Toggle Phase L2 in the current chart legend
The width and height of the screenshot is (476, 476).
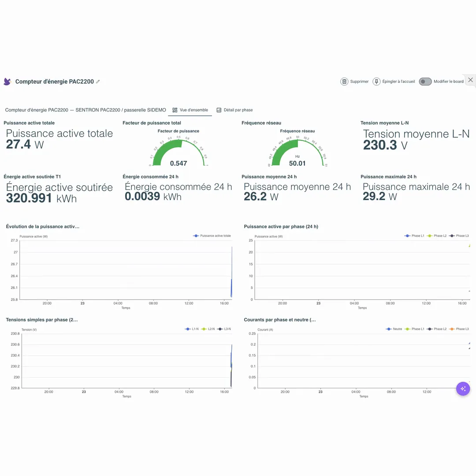436,329
